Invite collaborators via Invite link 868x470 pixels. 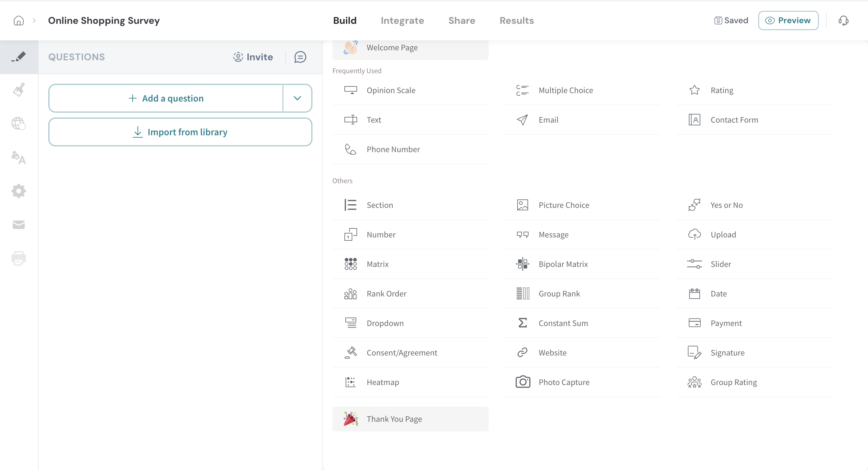click(253, 57)
